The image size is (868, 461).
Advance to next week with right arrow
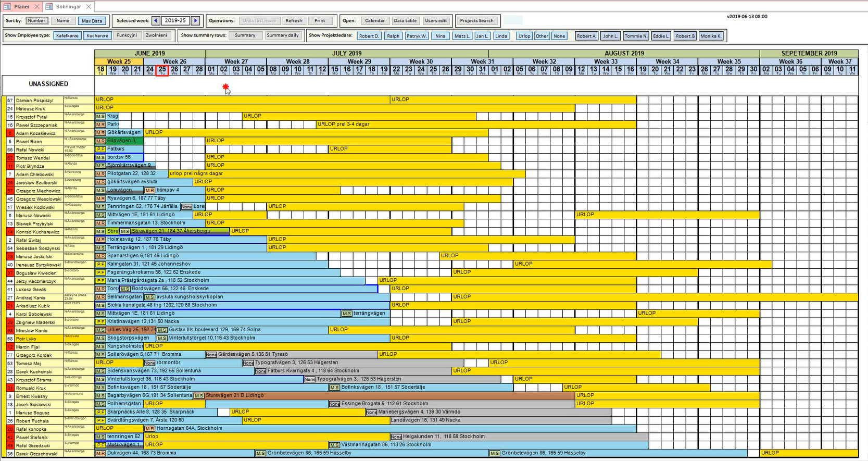[195, 21]
